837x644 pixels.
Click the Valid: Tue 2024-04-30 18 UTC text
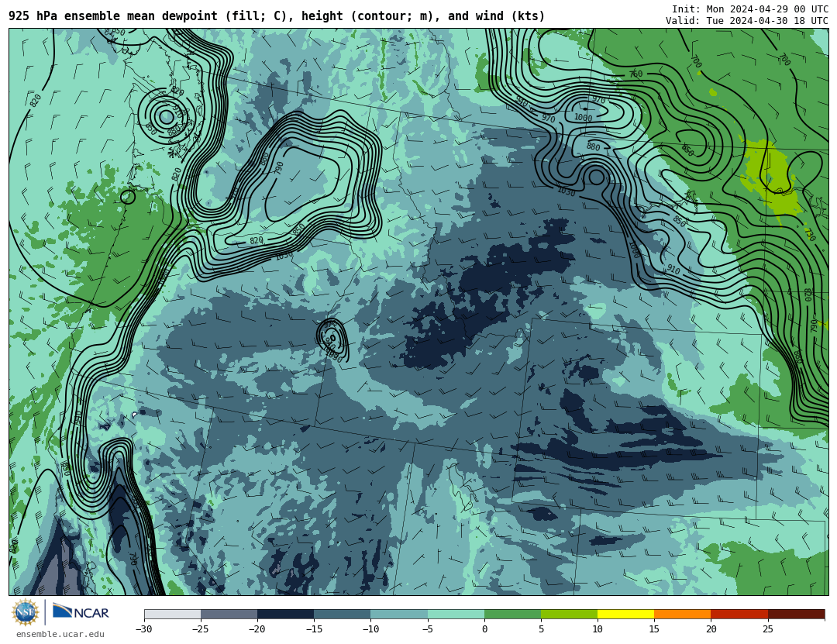747,20
